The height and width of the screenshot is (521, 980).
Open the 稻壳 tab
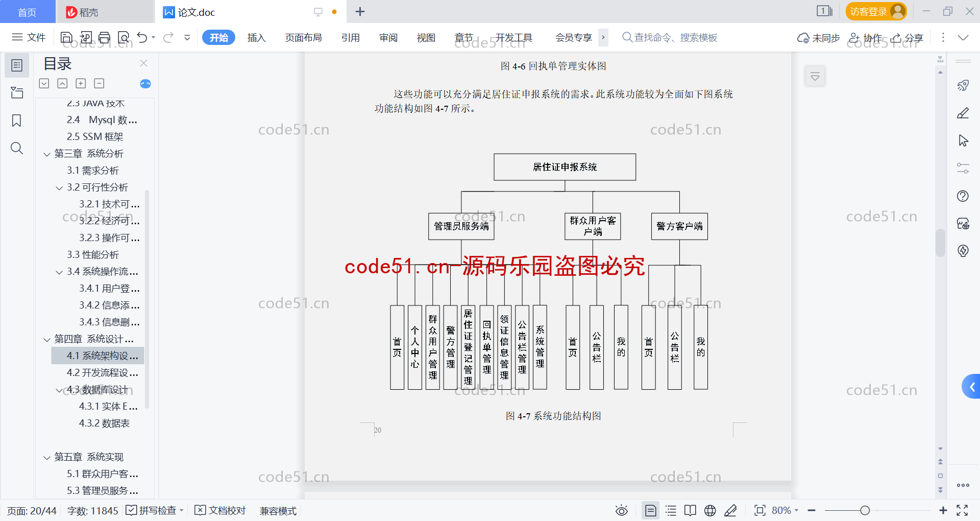105,12
